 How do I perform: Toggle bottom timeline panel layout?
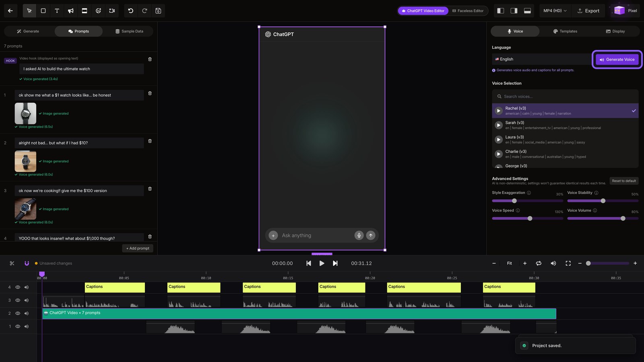527,11
